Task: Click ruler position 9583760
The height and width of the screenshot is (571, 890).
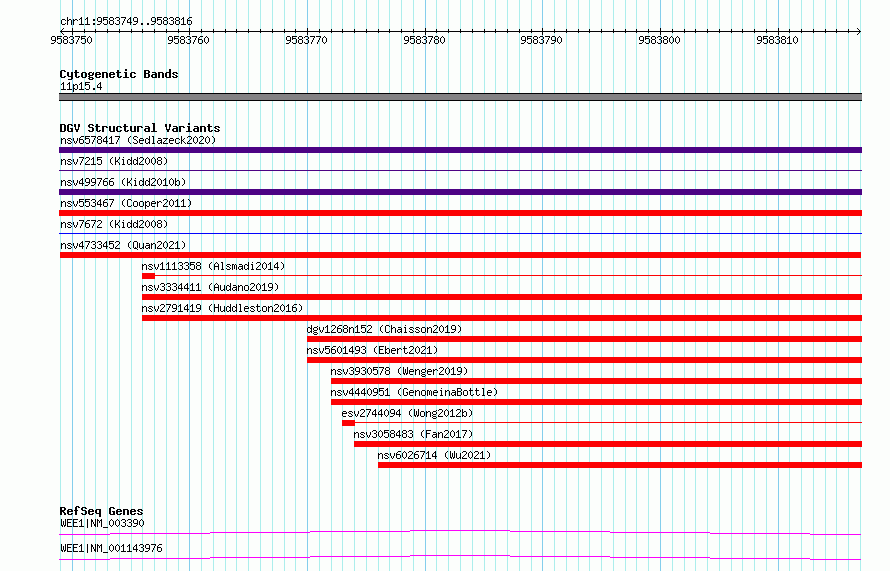Action: tap(188, 40)
